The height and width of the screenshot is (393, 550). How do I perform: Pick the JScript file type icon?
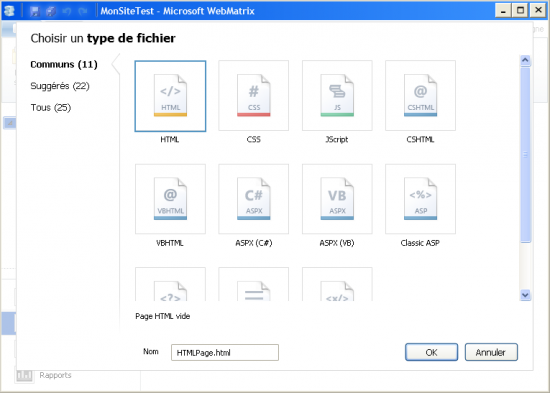[337, 95]
